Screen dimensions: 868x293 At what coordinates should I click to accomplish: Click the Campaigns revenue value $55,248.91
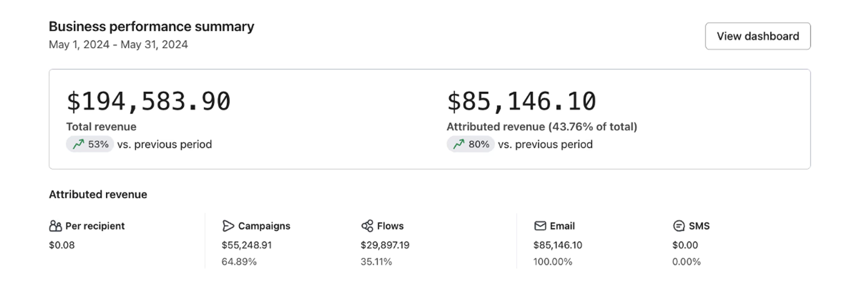click(x=246, y=245)
